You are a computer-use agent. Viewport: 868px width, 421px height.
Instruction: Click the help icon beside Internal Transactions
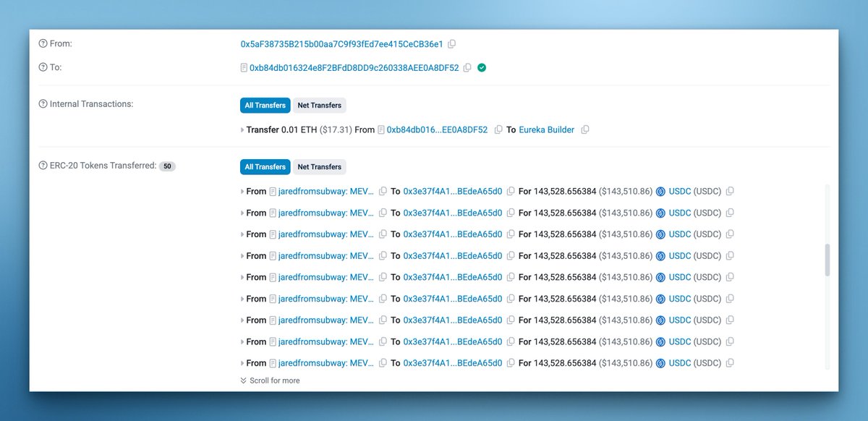click(43, 104)
